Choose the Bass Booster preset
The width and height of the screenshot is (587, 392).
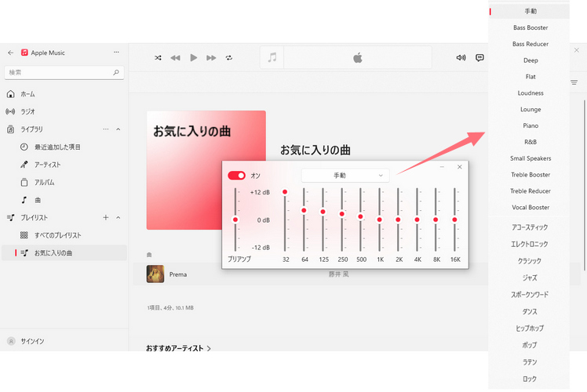pos(530,27)
